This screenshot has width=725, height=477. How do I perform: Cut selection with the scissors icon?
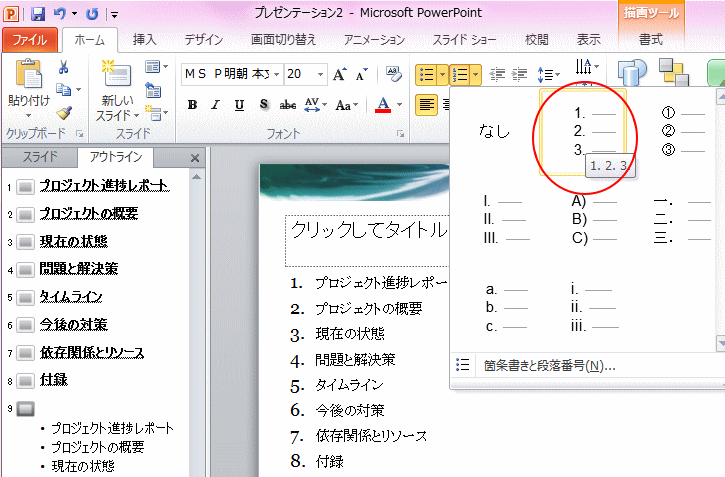point(63,67)
